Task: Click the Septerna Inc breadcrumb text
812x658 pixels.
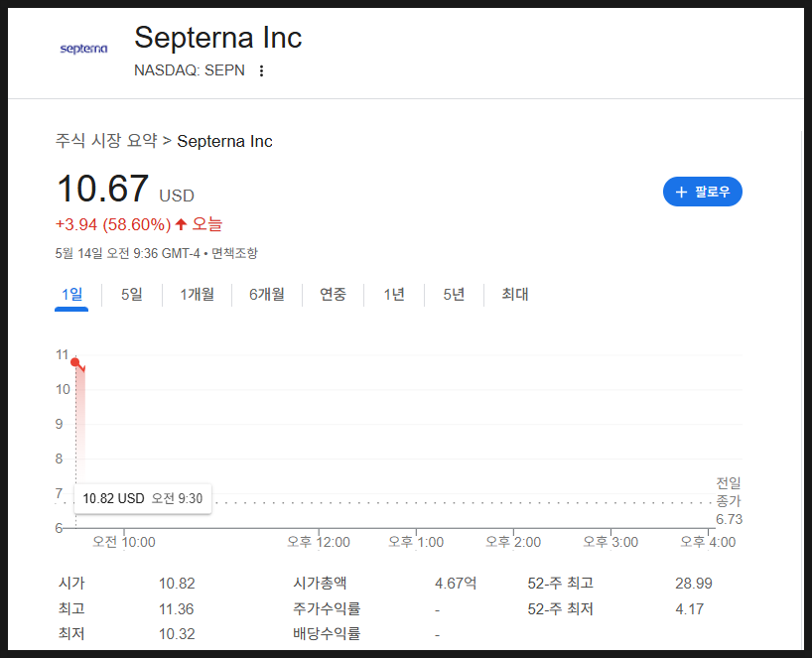Action: 224,141
